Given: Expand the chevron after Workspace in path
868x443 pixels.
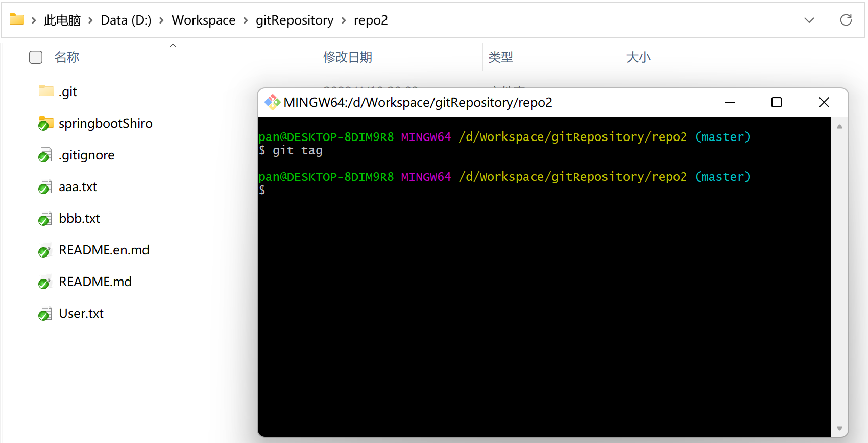Looking at the screenshot, I should click(246, 20).
